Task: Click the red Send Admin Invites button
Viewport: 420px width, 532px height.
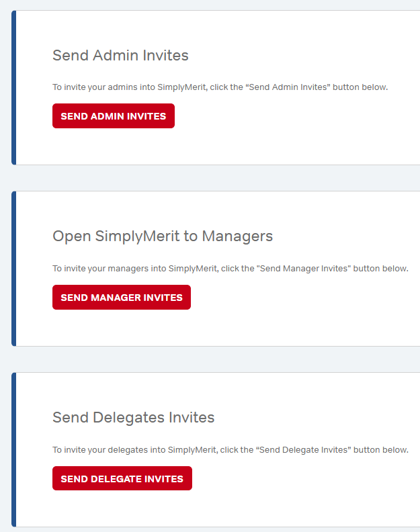Action: coord(114,116)
